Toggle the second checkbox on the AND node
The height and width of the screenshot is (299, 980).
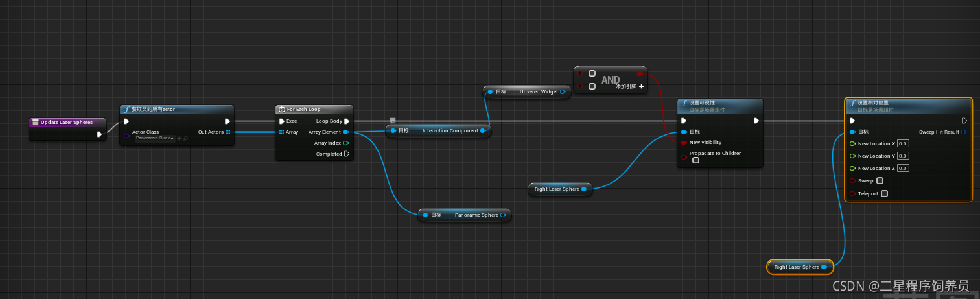[x=592, y=86]
